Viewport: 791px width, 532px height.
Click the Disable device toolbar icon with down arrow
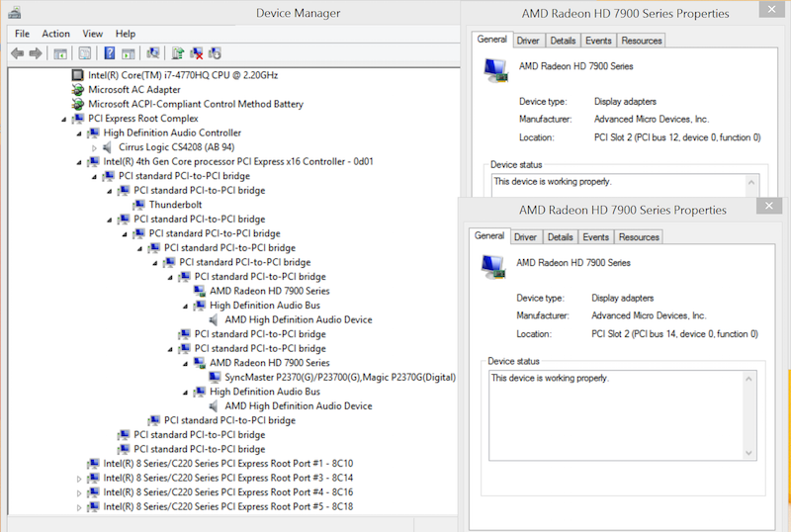click(215, 53)
